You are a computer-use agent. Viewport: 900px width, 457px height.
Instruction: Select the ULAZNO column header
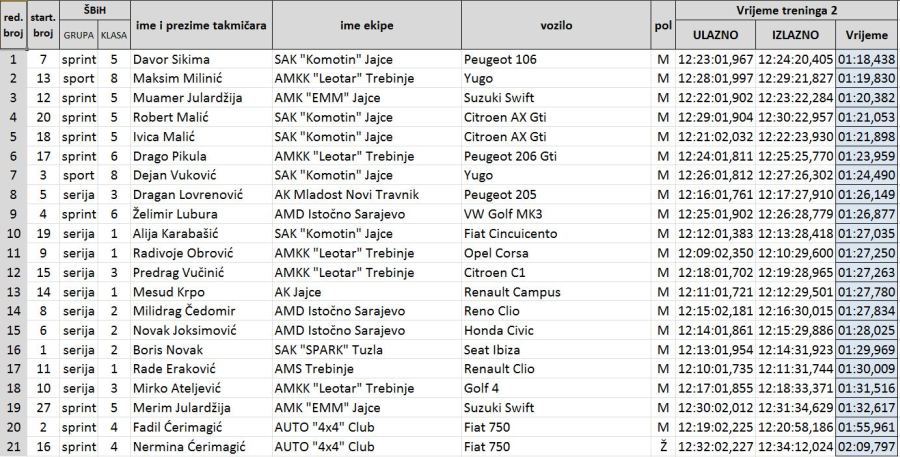(x=715, y=35)
